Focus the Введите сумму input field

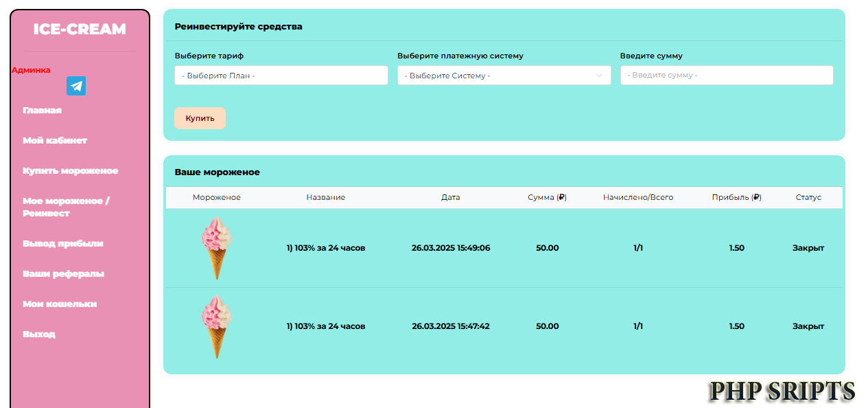point(726,76)
